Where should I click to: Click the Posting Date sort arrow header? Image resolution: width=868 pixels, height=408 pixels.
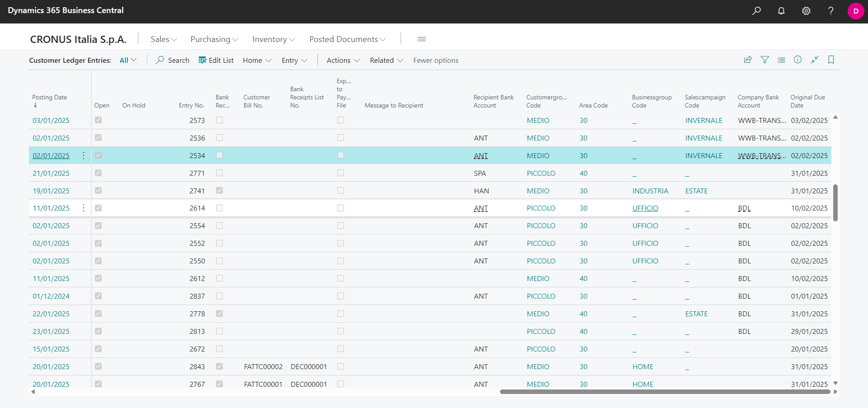click(35, 105)
